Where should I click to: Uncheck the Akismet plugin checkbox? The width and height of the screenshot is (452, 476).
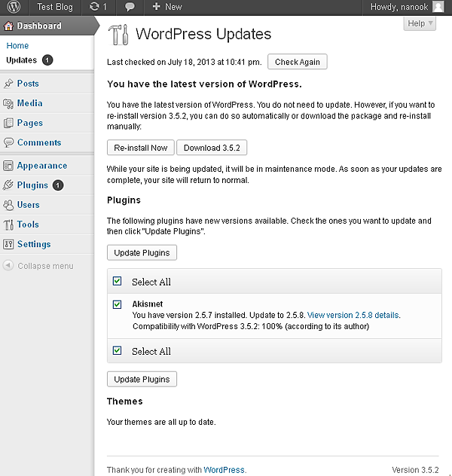pyautogui.click(x=118, y=304)
